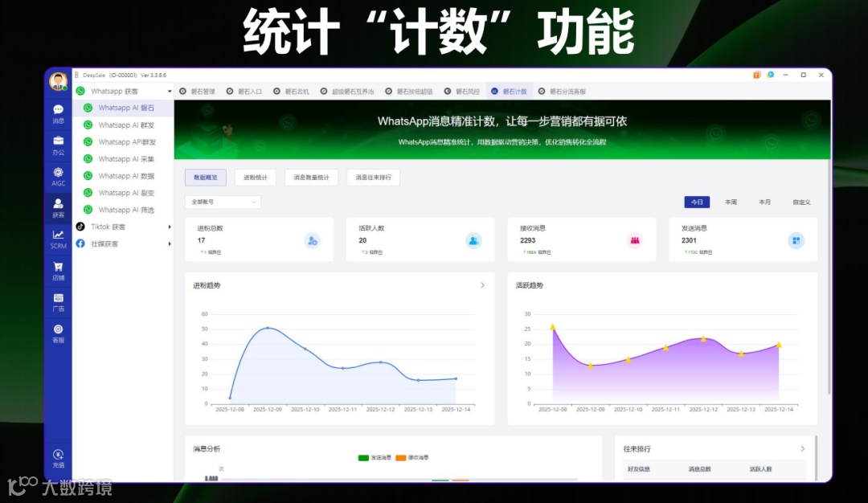Open the 客服 sidebar icon
This screenshot has height=503, width=868.
(58, 333)
